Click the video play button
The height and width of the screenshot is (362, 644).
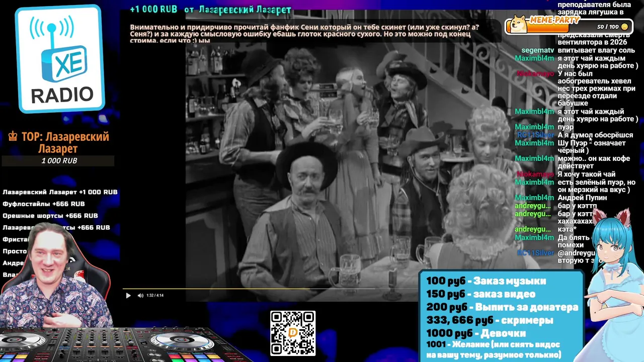coord(128,296)
